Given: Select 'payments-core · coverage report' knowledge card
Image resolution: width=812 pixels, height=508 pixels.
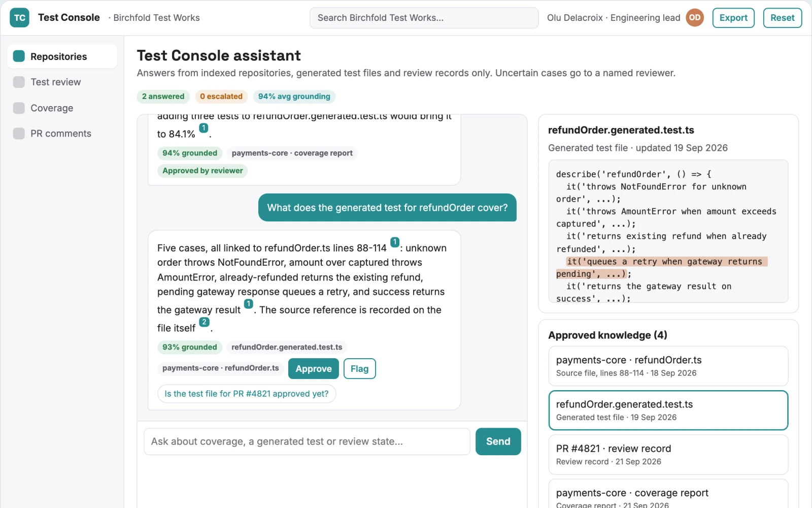Looking at the screenshot, I should coord(668,494).
